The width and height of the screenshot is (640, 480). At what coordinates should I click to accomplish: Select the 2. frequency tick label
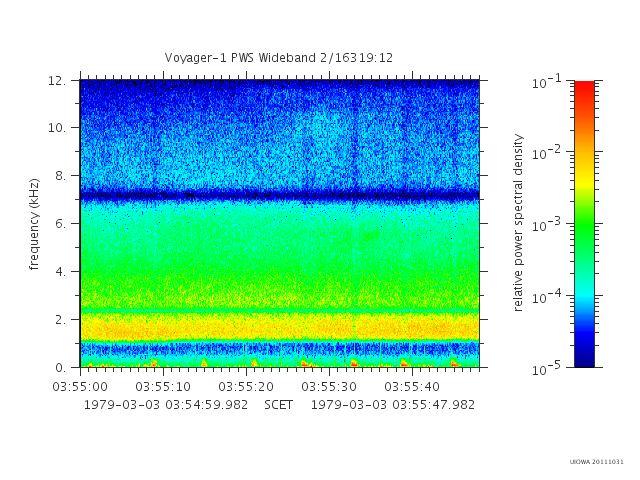(60, 320)
